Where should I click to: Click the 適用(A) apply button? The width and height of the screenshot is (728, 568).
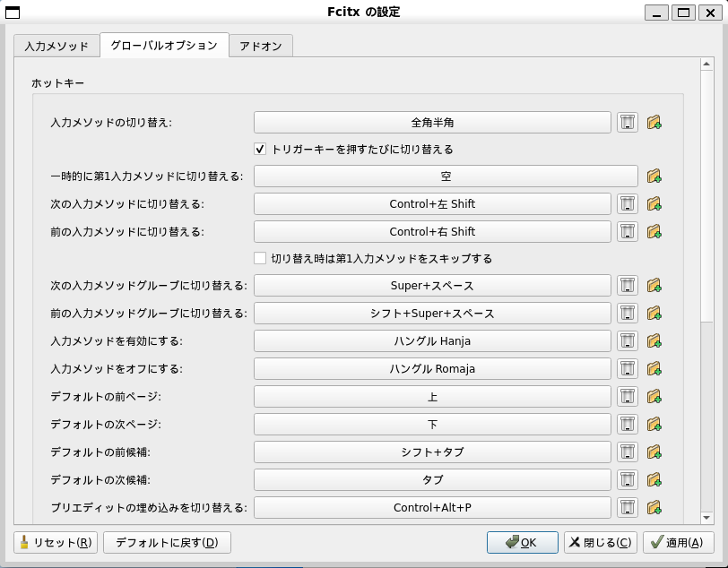point(665,542)
